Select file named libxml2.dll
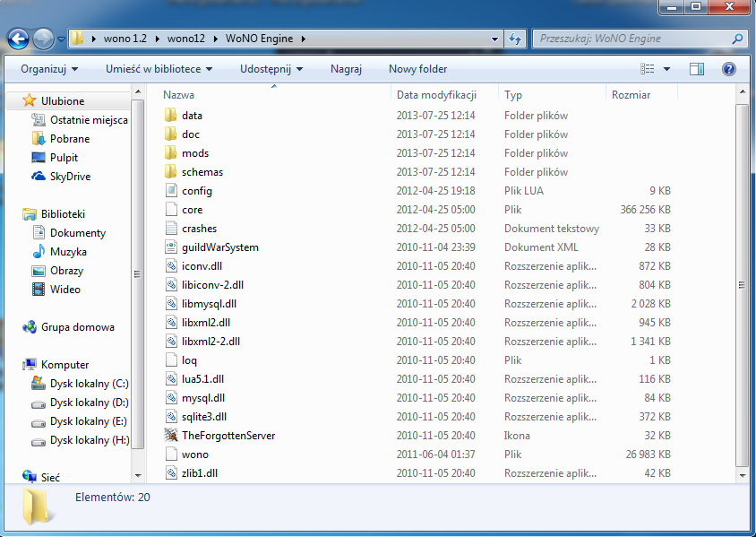The width and height of the screenshot is (756, 537). click(x=206, y=323)
